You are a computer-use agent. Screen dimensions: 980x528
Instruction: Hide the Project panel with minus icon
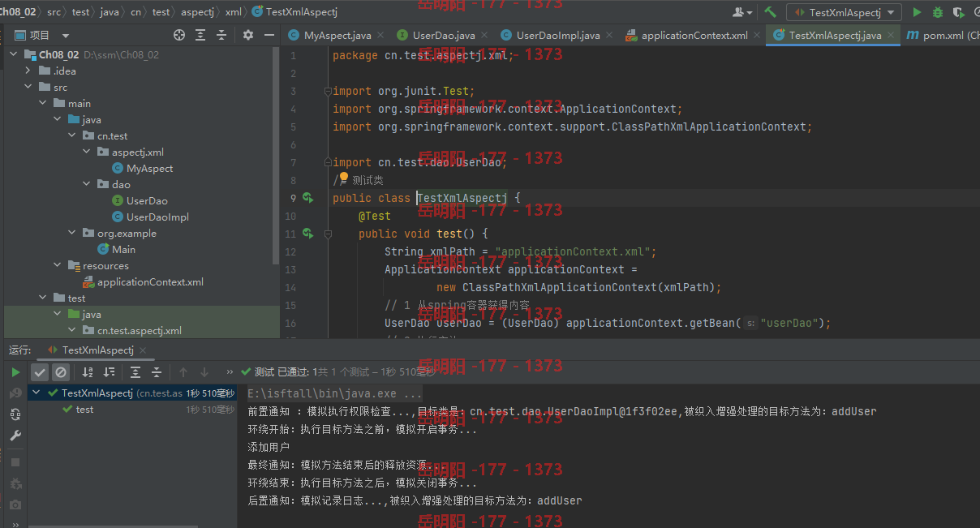point(269,35)
